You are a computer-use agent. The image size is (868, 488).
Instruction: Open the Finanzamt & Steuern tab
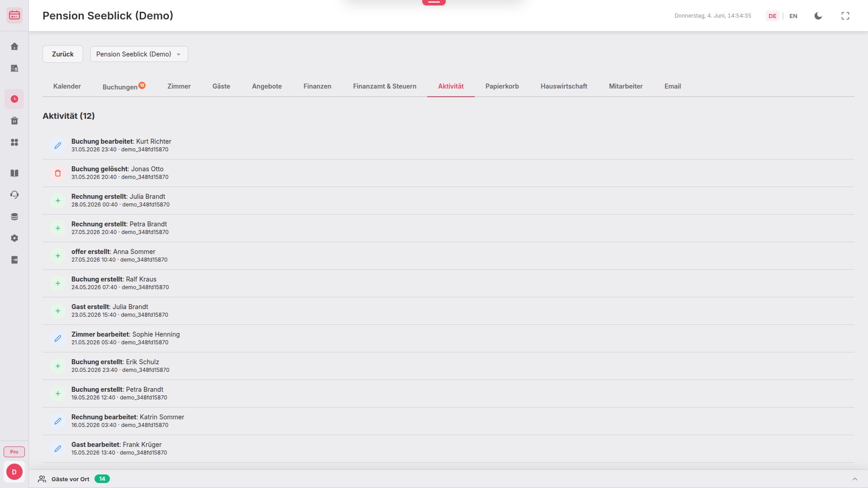pyautogui.click(x=385, y=86)
